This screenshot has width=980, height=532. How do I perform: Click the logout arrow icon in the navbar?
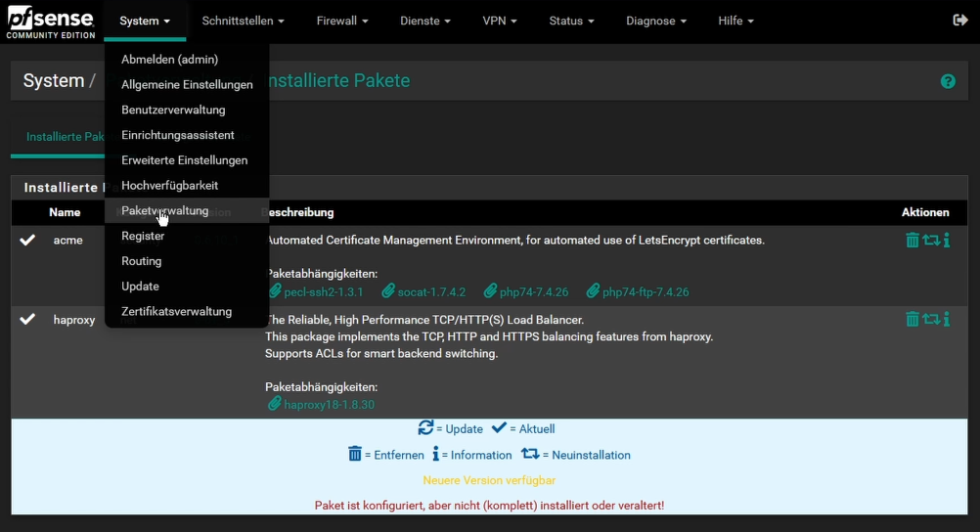(960, 21)
